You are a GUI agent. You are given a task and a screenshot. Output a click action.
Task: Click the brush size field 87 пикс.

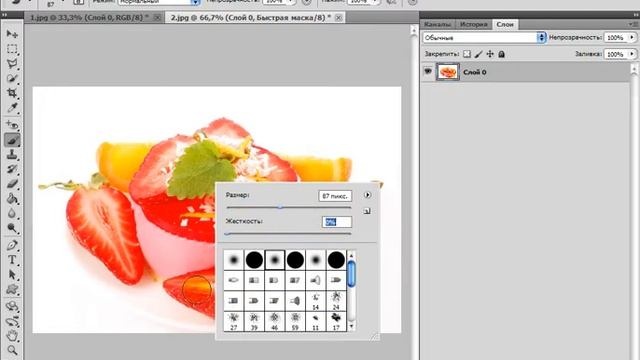335,196
